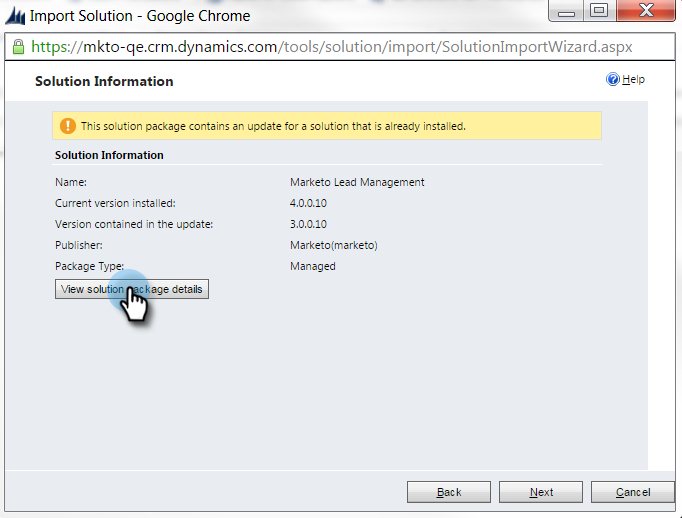Open the Help link
This screenshot has height=518, width=682.
pyautogui.click(x=633, y=79)
